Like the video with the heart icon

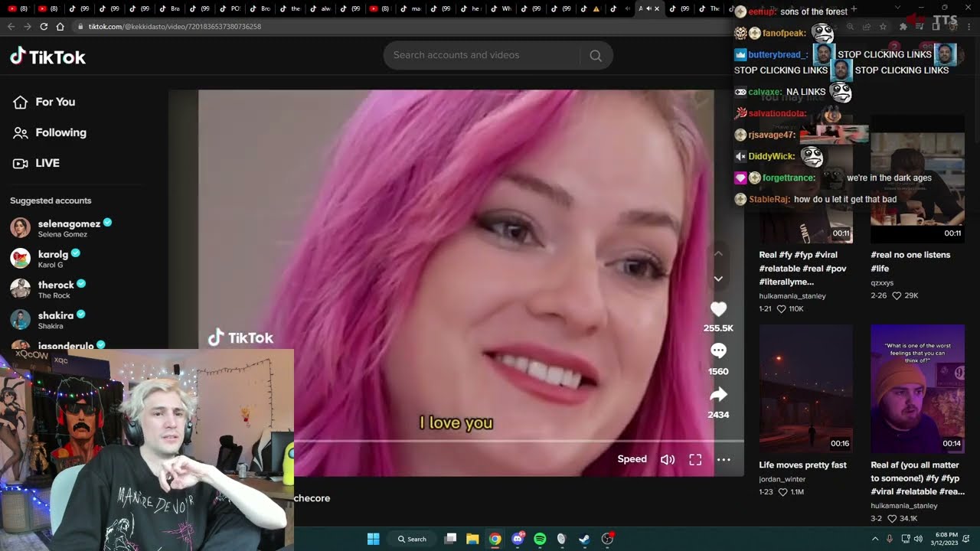pos(718,309)
